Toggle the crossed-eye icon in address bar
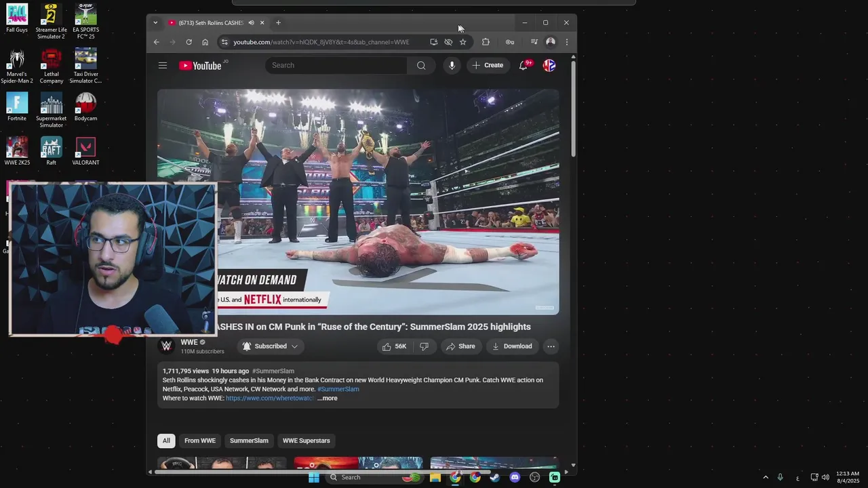Screen dimensions: 868x488 click(x=448, y=42)
